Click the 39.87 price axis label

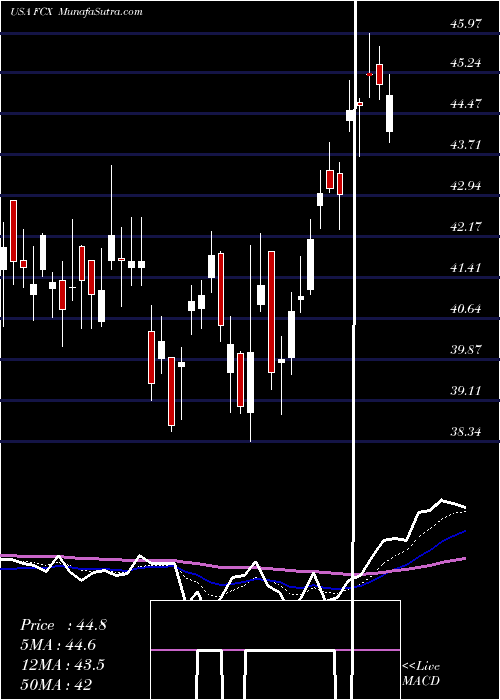pos(466,349)
